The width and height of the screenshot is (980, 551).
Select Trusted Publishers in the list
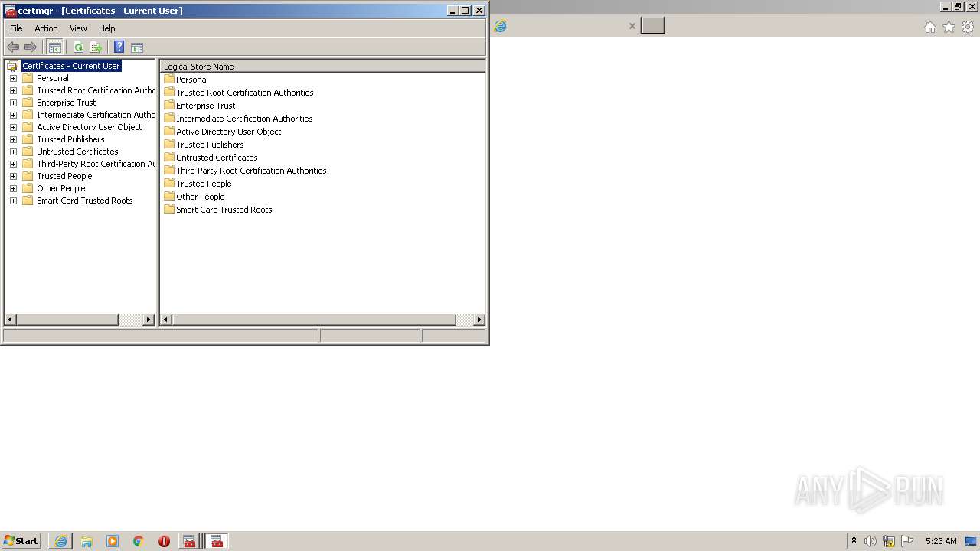(210, 145)
